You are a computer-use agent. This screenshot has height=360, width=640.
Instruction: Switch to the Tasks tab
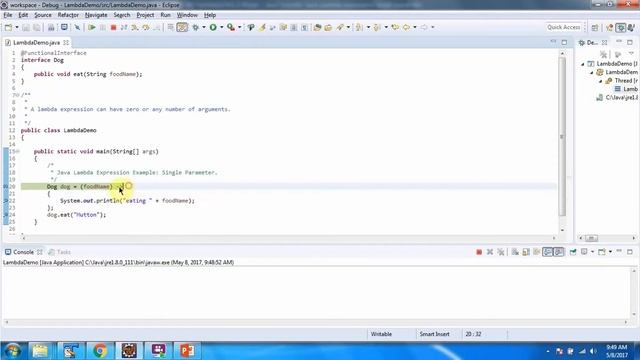coord(60,252)
